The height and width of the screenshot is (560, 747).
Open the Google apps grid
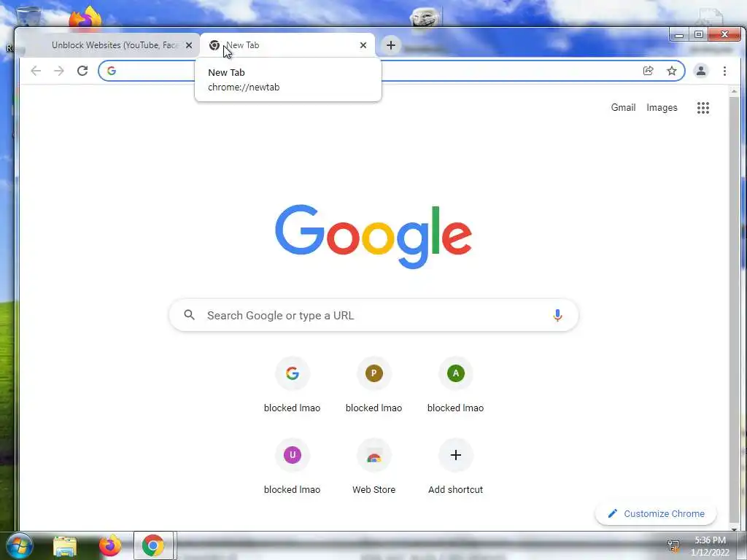click(x=703, y=108)
